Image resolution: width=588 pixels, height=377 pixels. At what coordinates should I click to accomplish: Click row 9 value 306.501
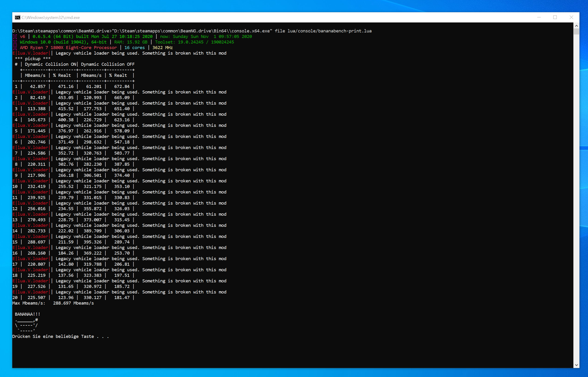tap(93, 175)
